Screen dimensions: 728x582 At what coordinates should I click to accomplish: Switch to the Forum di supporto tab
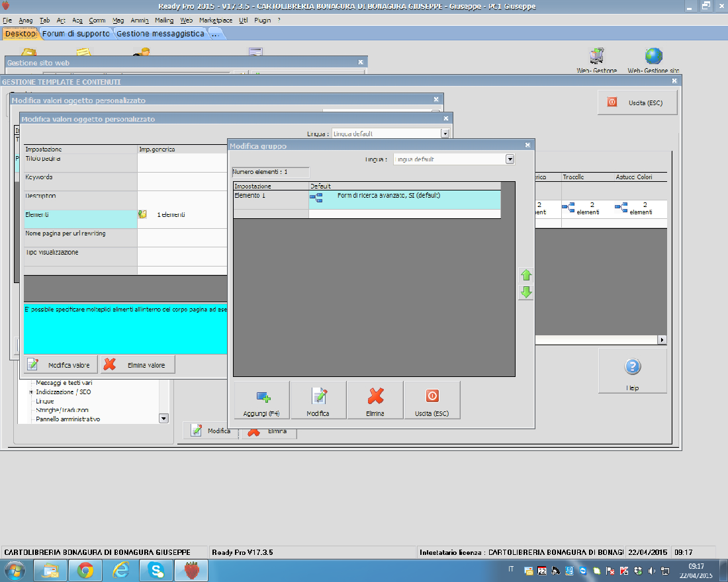tap(76, 34)
